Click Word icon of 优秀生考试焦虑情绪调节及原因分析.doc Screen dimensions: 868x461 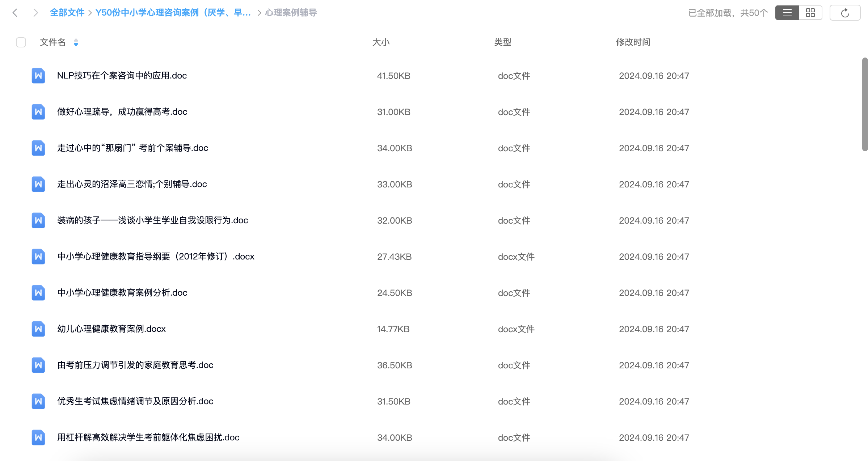click(38, 401)
